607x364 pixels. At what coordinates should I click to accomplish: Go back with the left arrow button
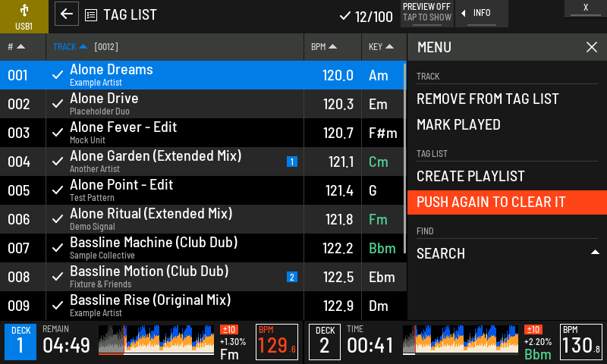pyautogui.click(x=67, y=14)
